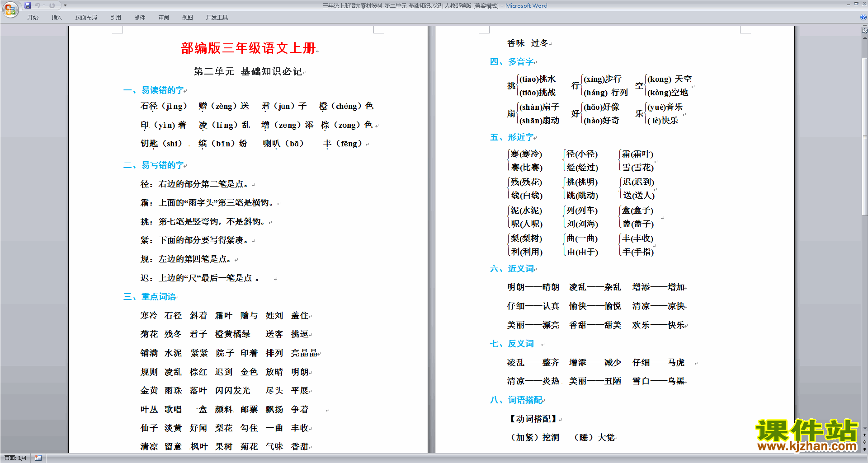Click the line starting with 霜：上面的

pos(207,203)
